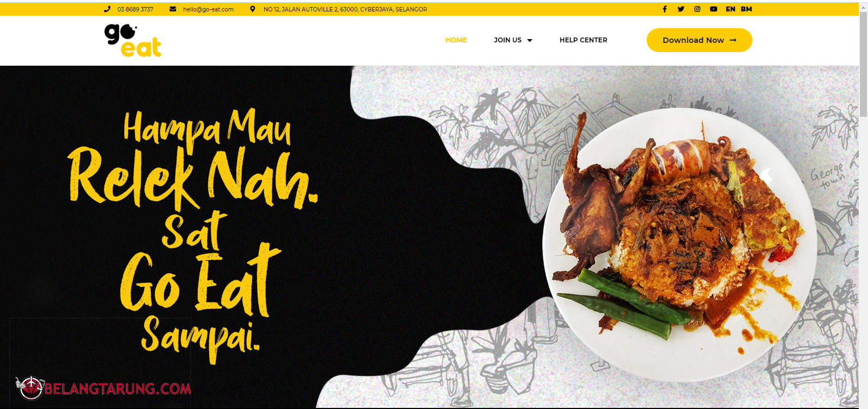Open the JOIN US menu
868x409 pixels.
tap(508, 40)
